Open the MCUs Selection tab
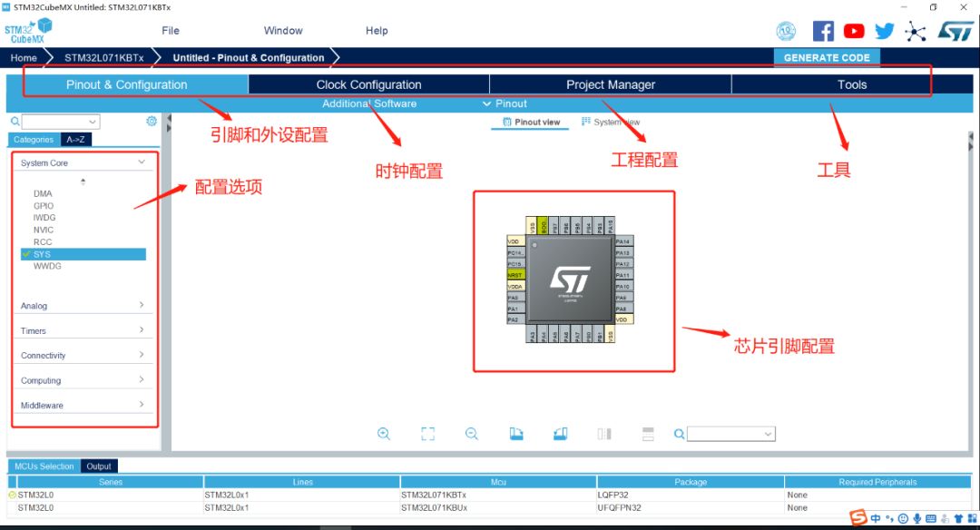The image size is (980, 530). point(44,466)
